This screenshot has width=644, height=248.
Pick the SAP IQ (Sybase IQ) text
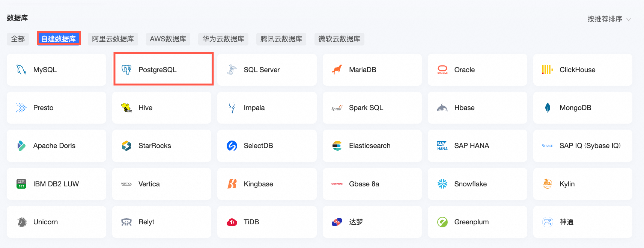[x=590, y=146]
